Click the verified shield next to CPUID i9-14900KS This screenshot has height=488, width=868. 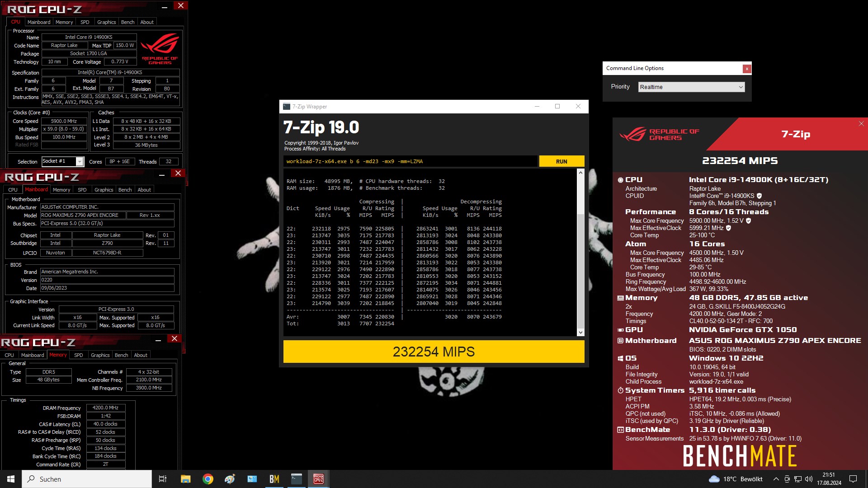coord(759,196)
